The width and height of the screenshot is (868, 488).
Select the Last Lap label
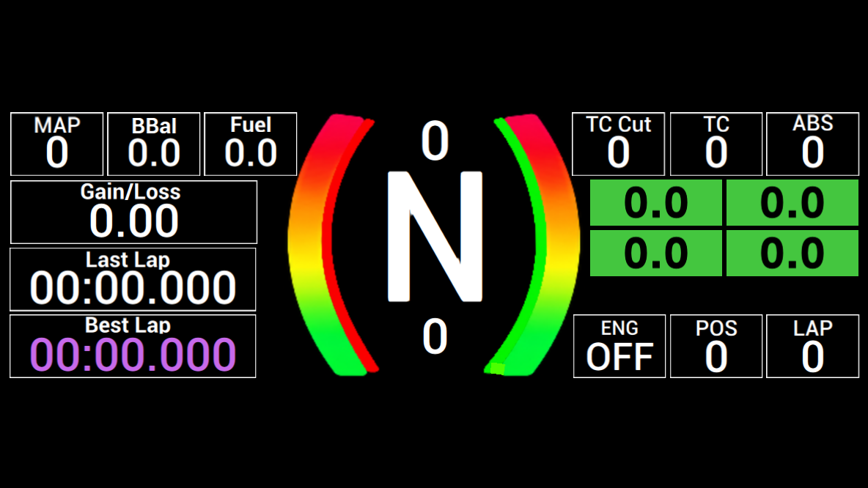(x=128, y=259)
